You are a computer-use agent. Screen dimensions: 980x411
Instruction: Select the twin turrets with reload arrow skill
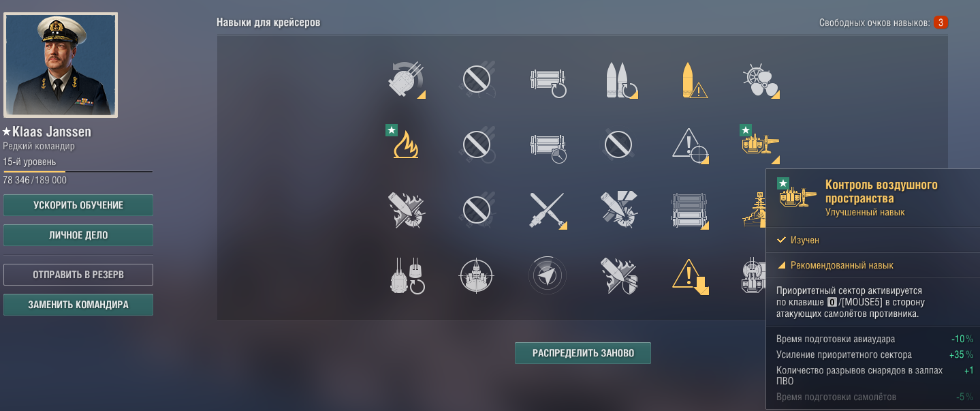407,275
